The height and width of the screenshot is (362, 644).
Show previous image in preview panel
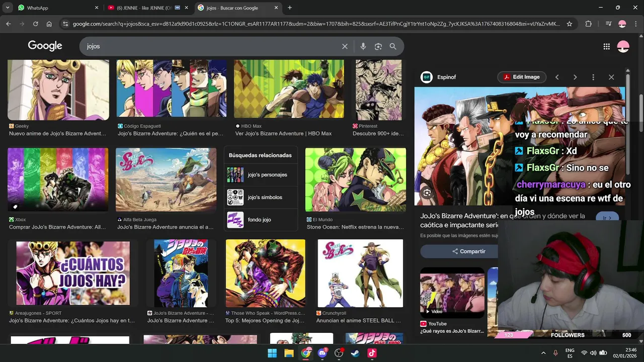click(x=557, y=77)
